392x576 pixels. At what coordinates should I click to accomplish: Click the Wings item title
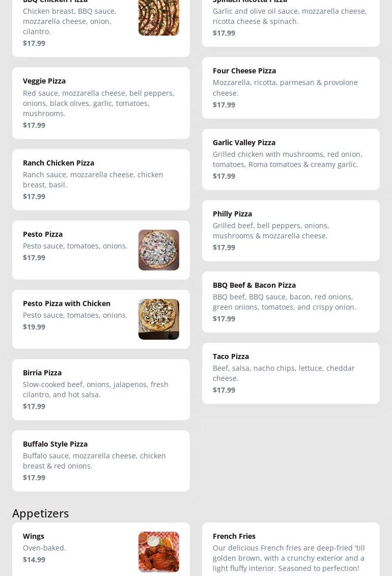(x=34, y=536)
